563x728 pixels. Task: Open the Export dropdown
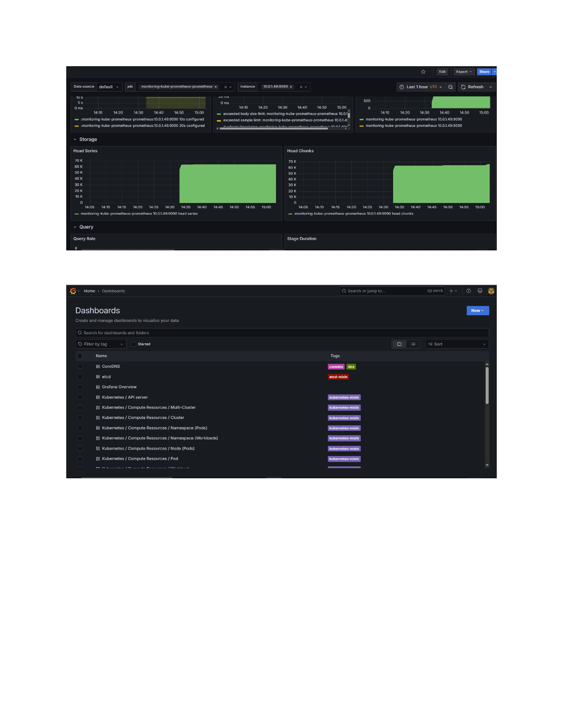click(464, 72)
